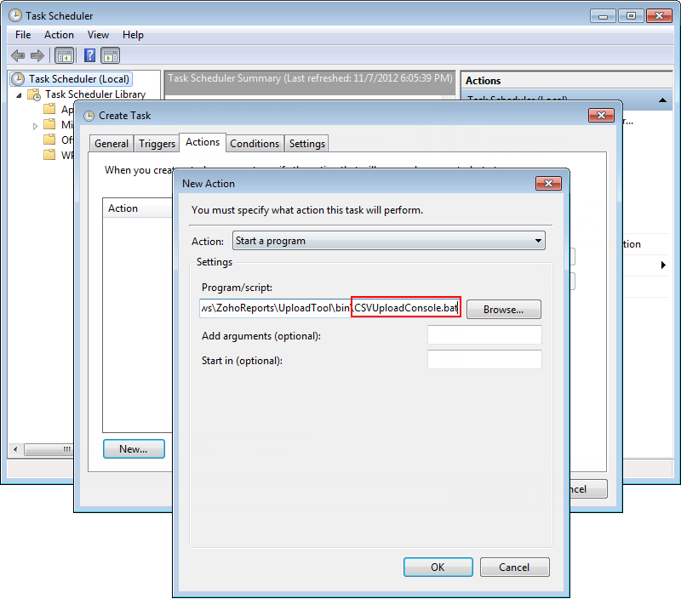Toggle the Show/Hide Console Tree toolbar icon

(x=65, y=55)
